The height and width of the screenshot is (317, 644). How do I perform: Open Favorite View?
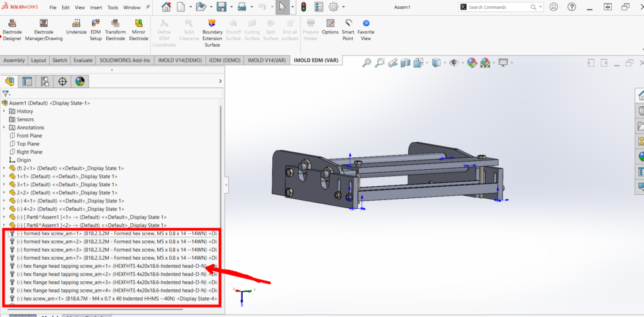(x=366, y=30)
